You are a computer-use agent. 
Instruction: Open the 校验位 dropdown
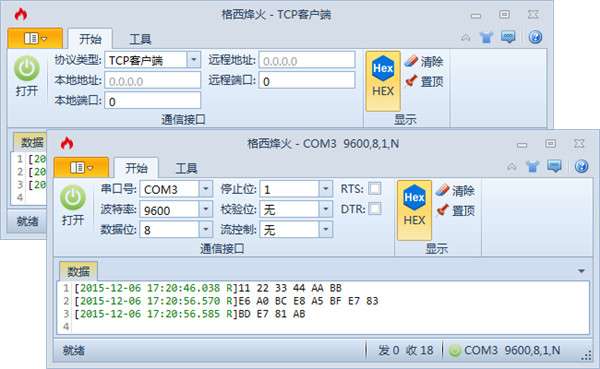point(326,209)
